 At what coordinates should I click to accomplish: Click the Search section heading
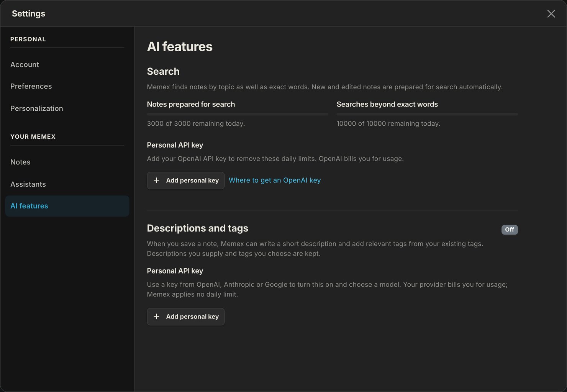tap(163, 72)
